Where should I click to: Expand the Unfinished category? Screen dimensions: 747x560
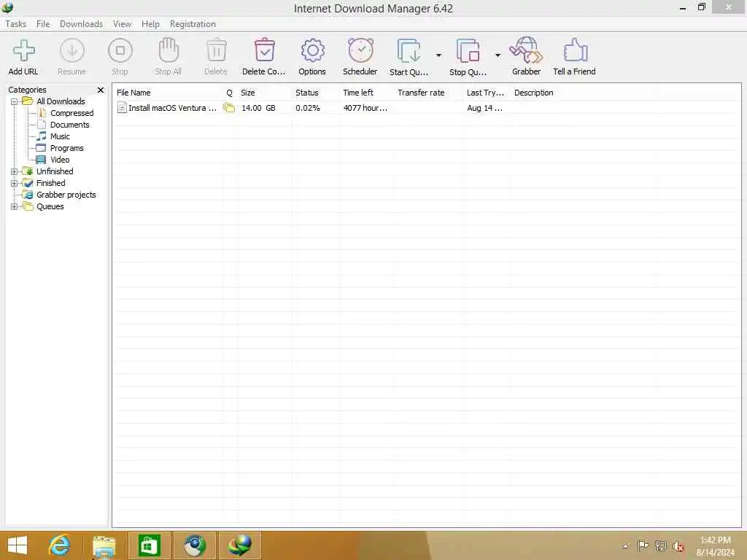(x=15, y=171)
